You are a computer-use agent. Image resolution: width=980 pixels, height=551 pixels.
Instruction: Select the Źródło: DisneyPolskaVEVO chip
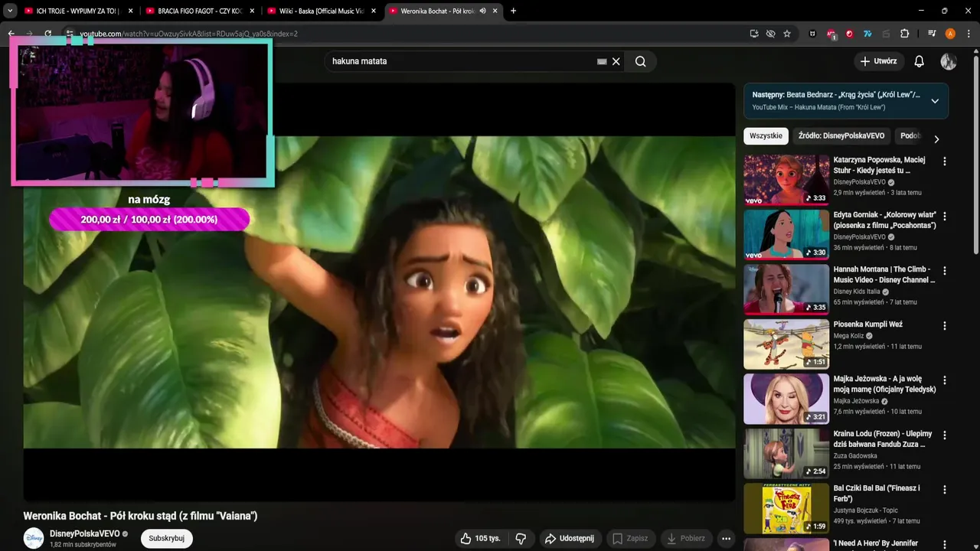pos(841,136)
